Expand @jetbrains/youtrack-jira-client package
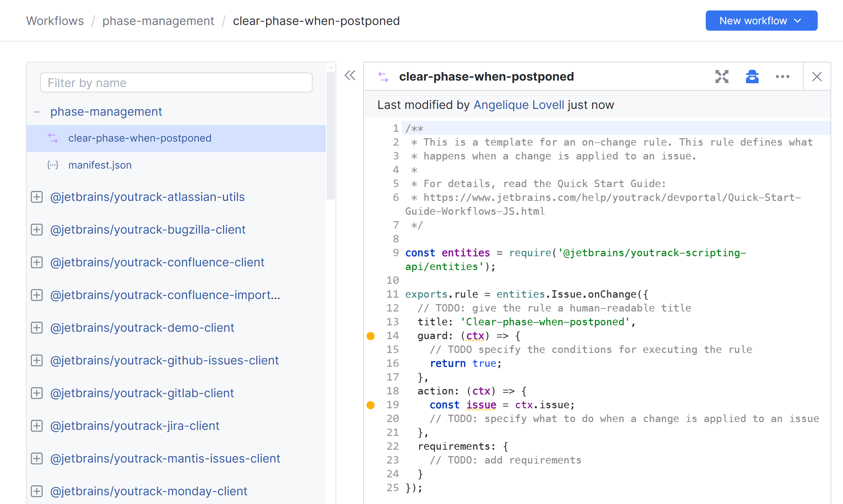 [37, 425]
